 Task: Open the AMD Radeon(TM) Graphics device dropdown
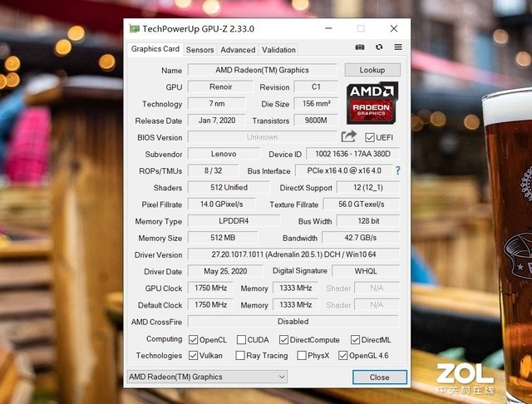pyautogui.click(x=207, y=377)
